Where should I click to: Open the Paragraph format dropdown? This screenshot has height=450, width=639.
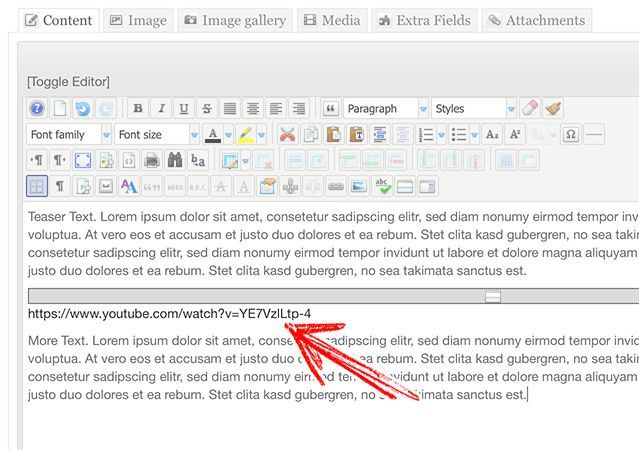[x=386, y=108]
